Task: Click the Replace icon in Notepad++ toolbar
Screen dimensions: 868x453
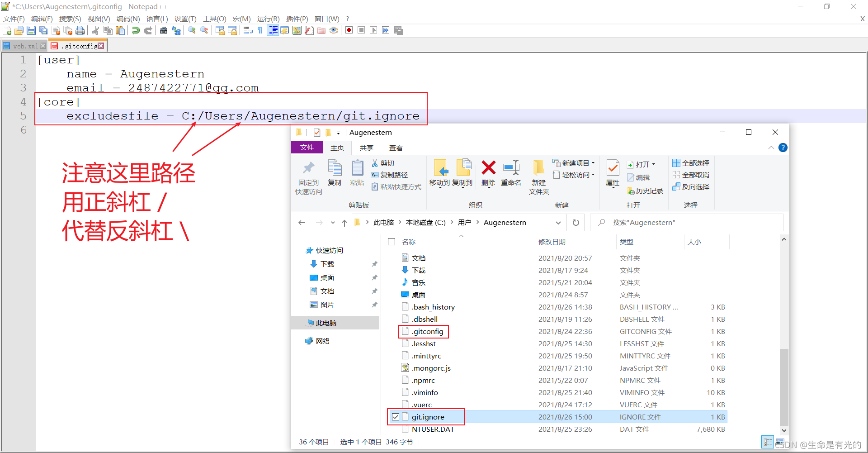Action: (x=176, y=30)
